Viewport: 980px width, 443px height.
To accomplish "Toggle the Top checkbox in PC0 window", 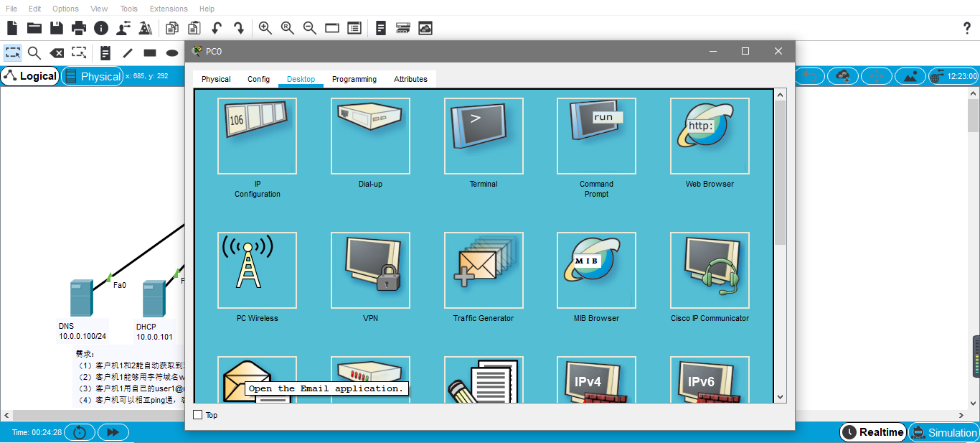I will pyautogui.click(x=198, y=415).
